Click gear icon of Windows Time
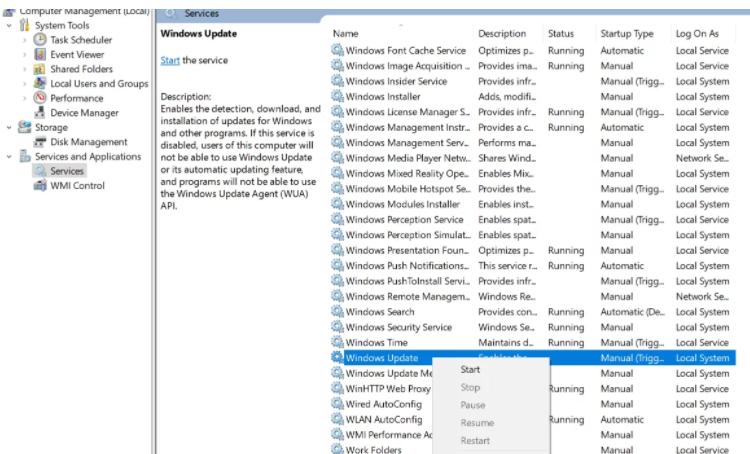 coord(337,342)
